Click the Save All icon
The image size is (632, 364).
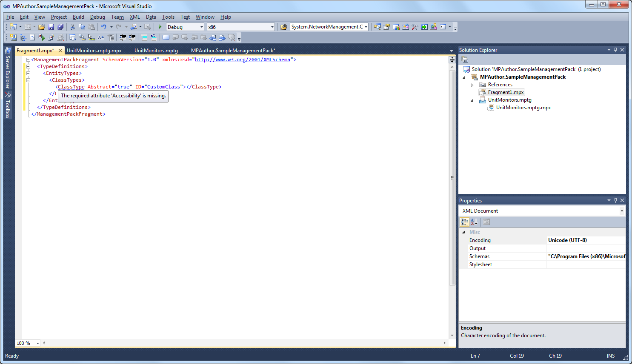pyautogui.click(x=60, y=27)
